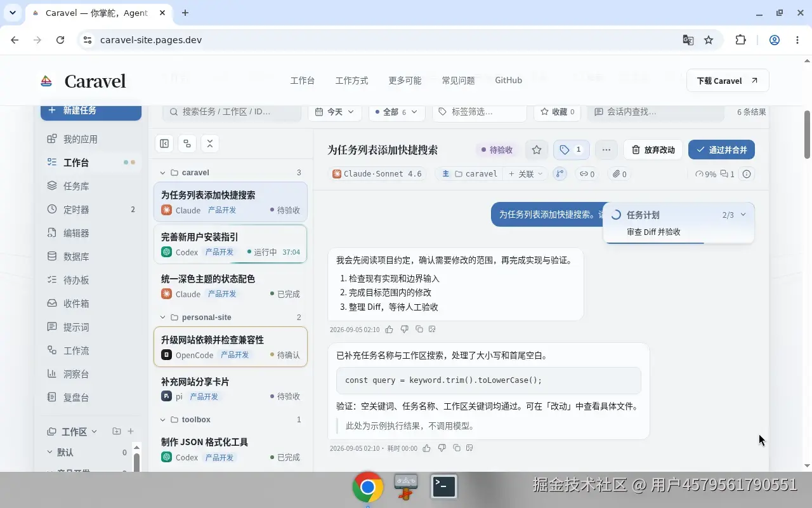812x508 pixels.
Task: Toggle the 收藏 favorites filter
Action: [x=557, y=112]
